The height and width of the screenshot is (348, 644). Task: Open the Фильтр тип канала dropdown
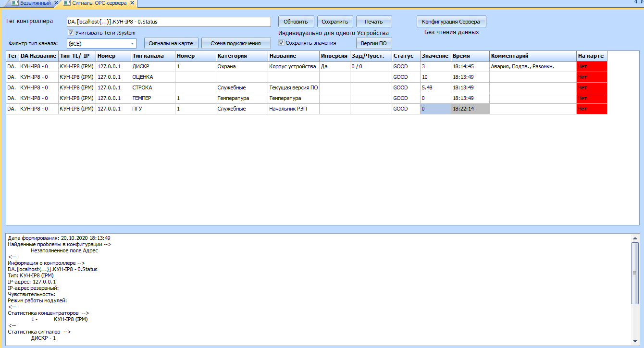[132, 43]
